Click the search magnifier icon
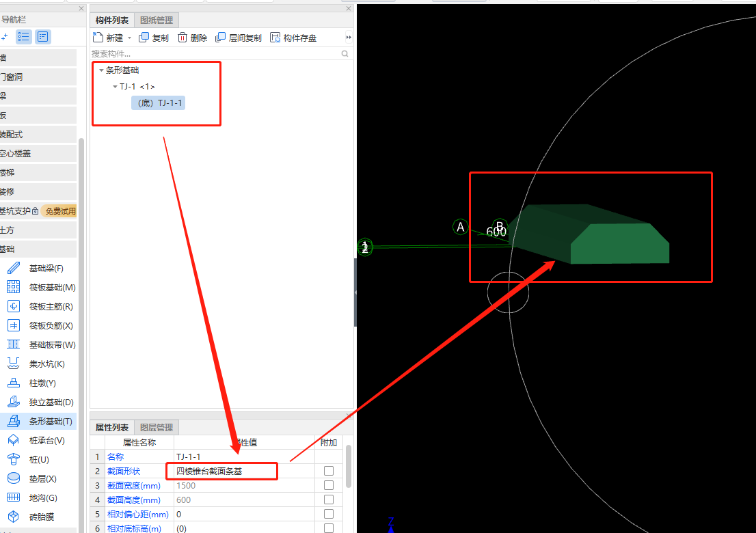756x533 pixels. click(345, 53)
